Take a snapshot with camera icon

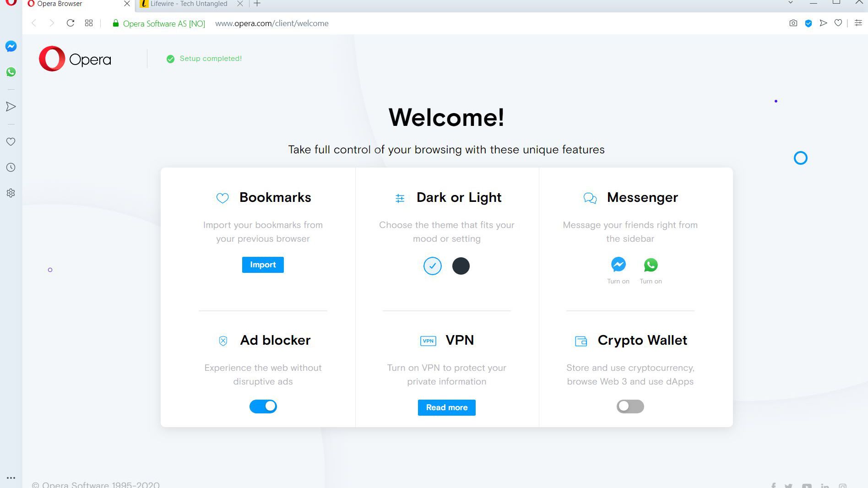[x=793, y=23]
